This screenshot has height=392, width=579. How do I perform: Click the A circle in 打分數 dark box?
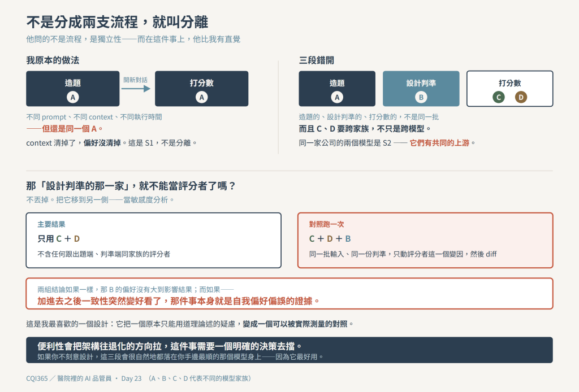pos(202,97)
